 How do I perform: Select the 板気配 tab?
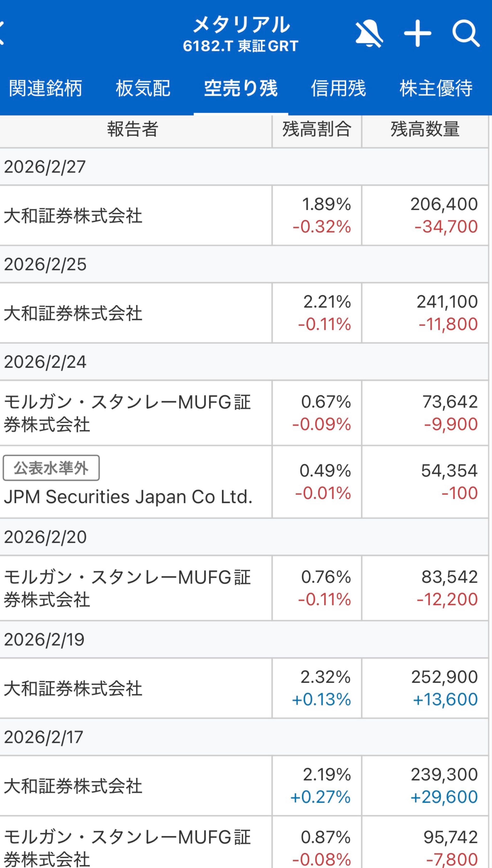pyautogui.click(x=143, y=88)
